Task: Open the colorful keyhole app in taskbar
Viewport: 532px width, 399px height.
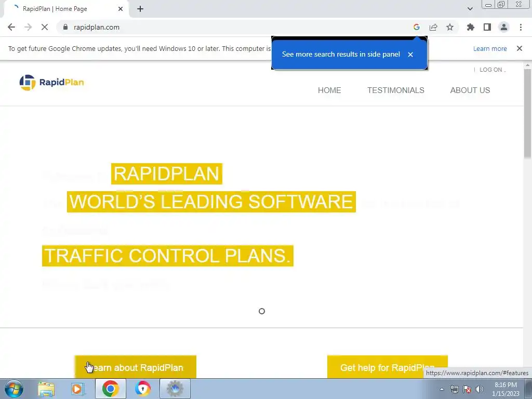Action: click(x=143, y=389)
